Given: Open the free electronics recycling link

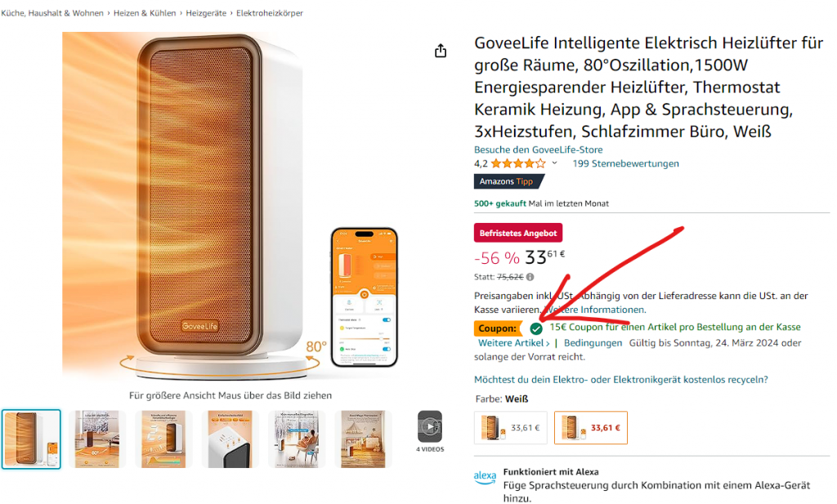Looking at the screenshot, I should click(x=621, y=380).
